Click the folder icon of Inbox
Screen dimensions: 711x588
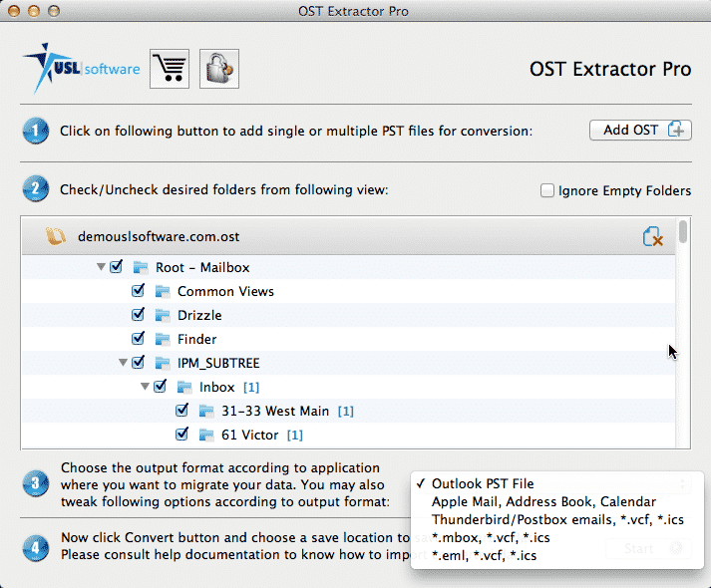click(x=184, y=388)
